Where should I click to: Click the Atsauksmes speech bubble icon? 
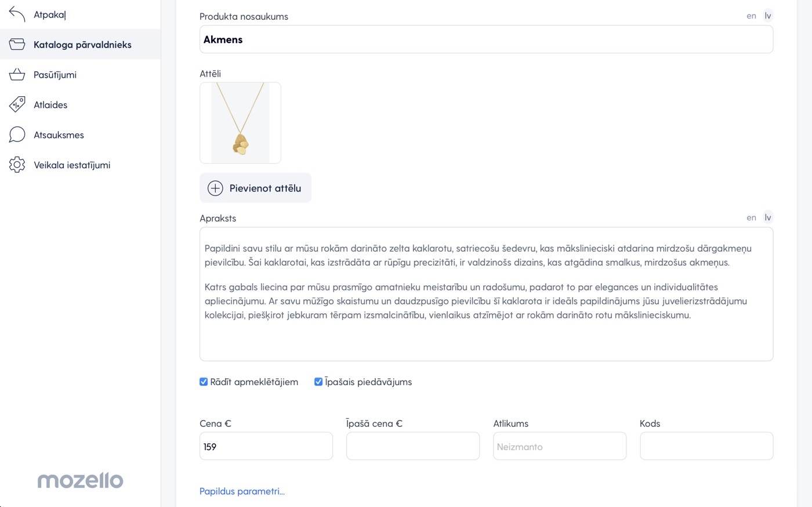coord(17,135)
